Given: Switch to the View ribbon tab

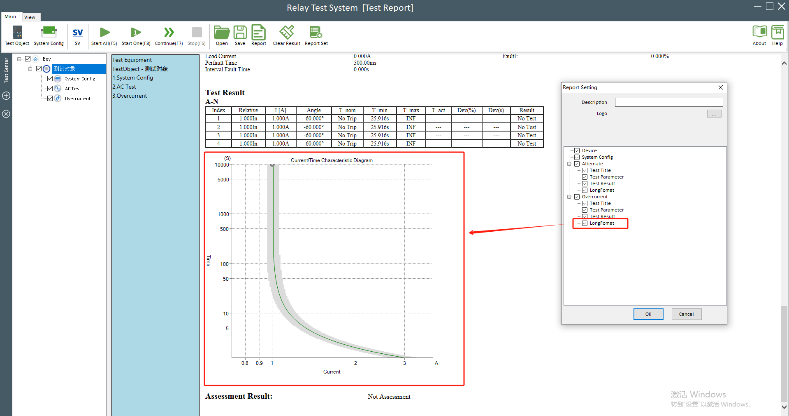Looking at the screenshot, I should pyautogui.click(x=31, y=18).
